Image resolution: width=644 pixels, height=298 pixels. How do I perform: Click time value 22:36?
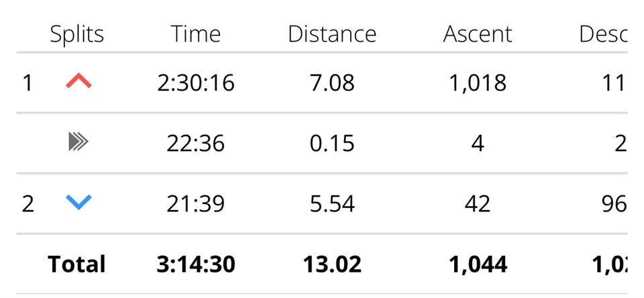click(x=195, y=144)
